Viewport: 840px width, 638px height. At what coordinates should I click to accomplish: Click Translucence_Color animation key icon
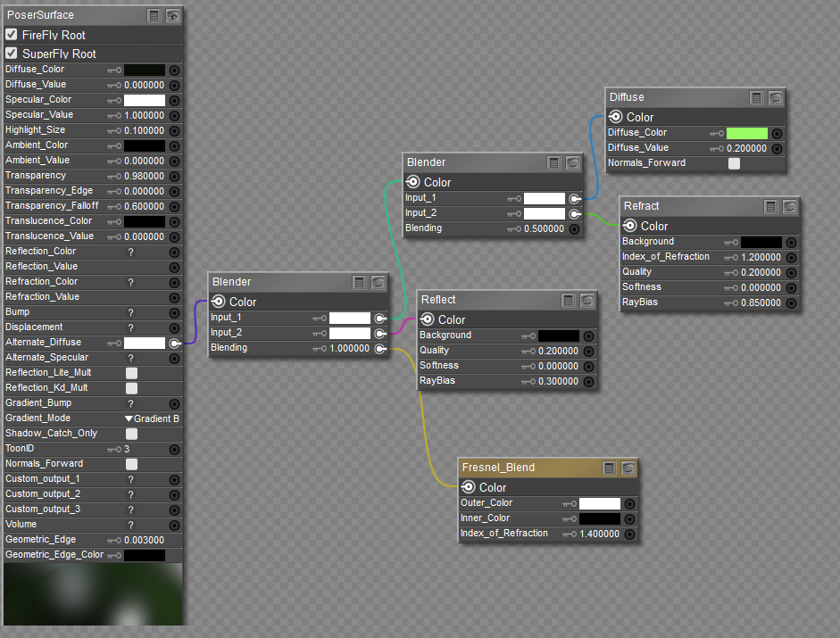tap(114, 222)
